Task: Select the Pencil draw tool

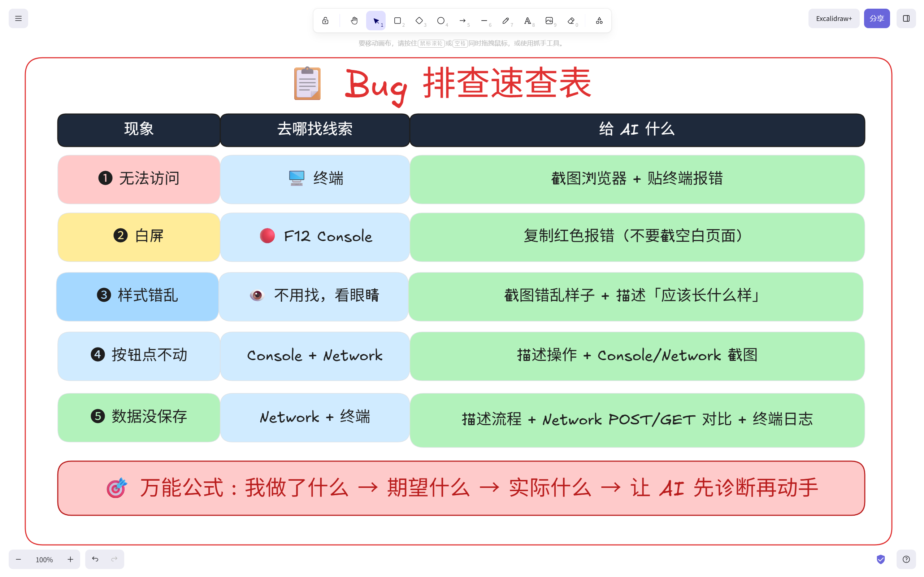Action: pyautogui.click(x=506, y=21)
